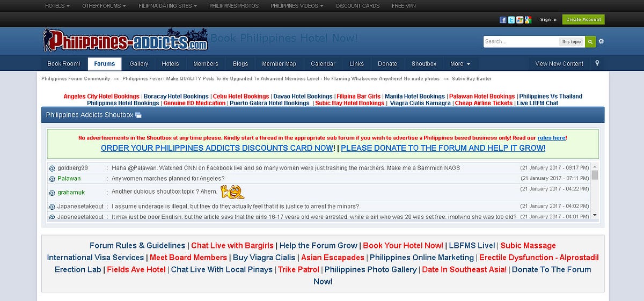This screenshot has height=301, width=644.
Task: Click View New Content
Action: [x=559, y=63]
